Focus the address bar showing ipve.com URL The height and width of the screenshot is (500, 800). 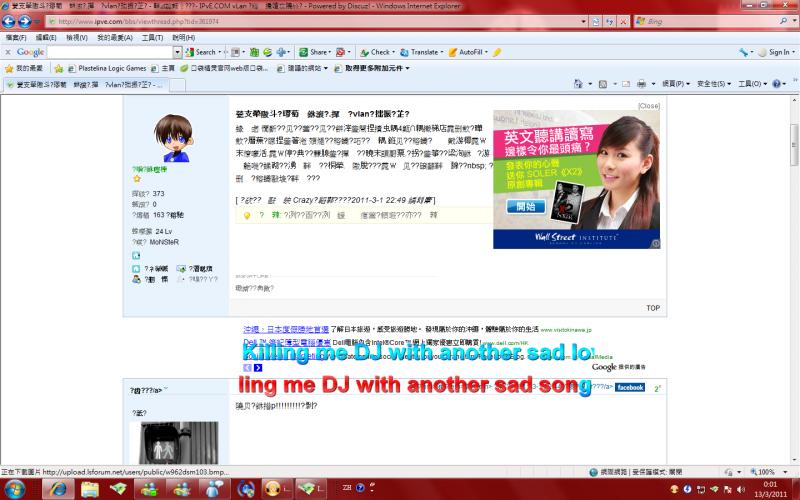click(314, 21)
